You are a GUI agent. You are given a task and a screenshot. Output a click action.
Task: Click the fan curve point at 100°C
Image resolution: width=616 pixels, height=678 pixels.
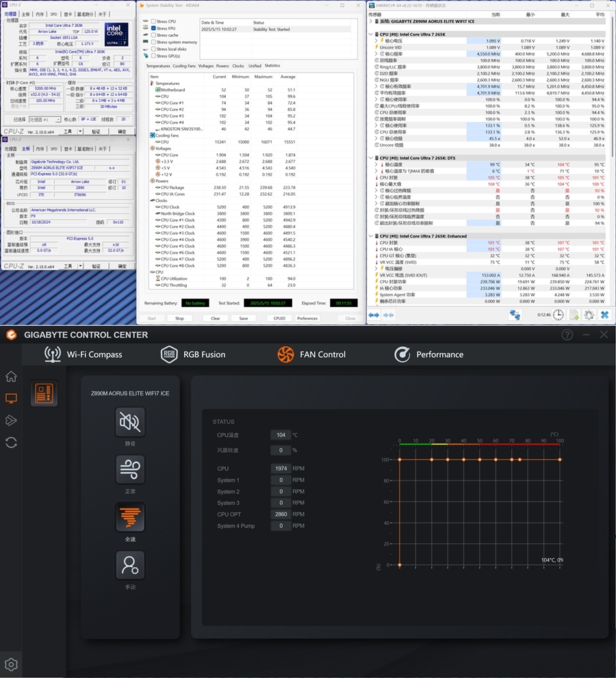click(x=560, y=460)
